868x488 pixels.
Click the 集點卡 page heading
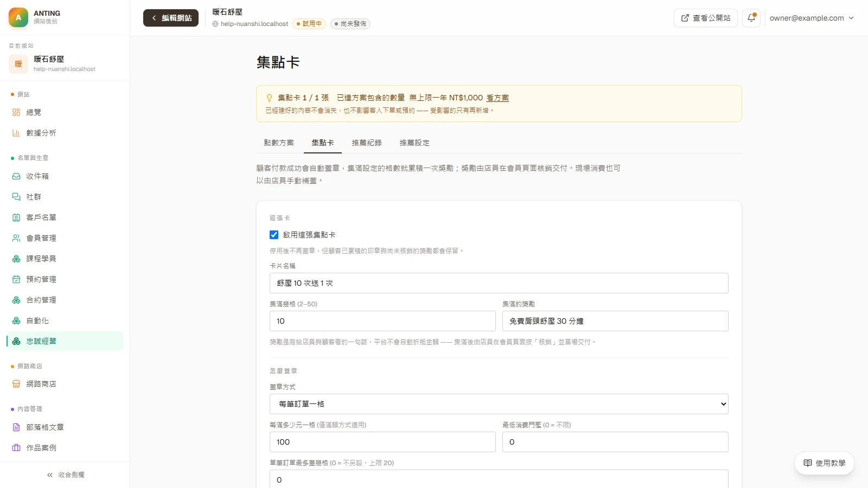click(x=278, y=62)
